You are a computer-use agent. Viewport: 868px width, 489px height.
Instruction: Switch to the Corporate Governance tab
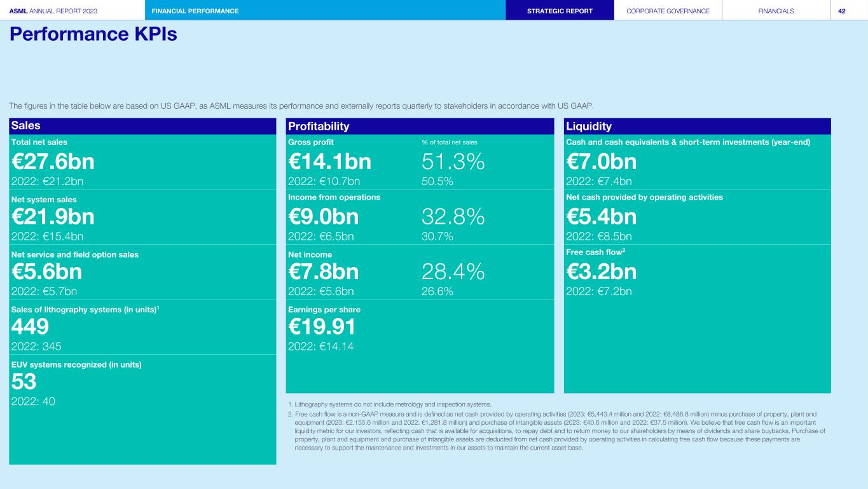(668, 11)
